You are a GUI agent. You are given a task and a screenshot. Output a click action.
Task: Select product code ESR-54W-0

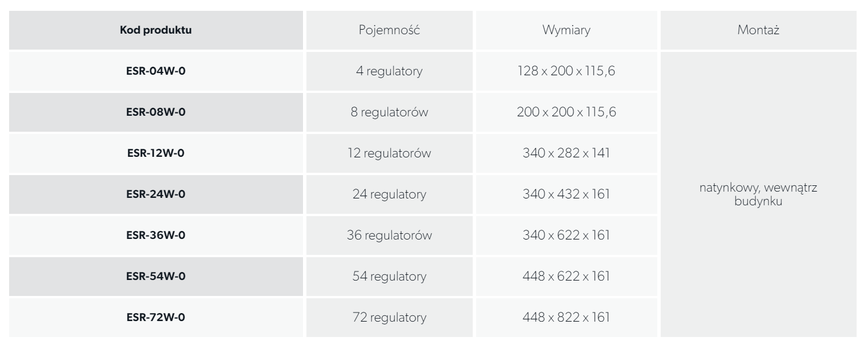point(155,276)
